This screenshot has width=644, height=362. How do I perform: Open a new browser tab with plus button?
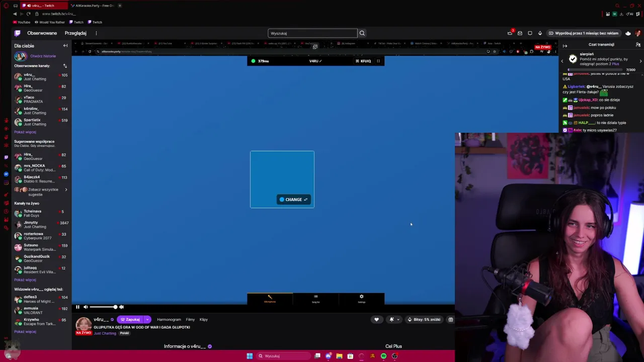pos(120,6)
